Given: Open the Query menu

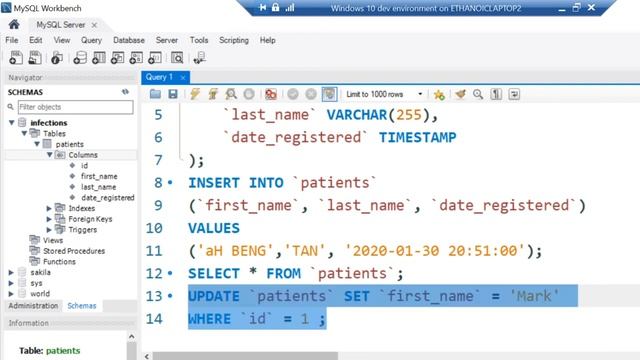Looking at the screenshot, I should [x=91, y=40].
